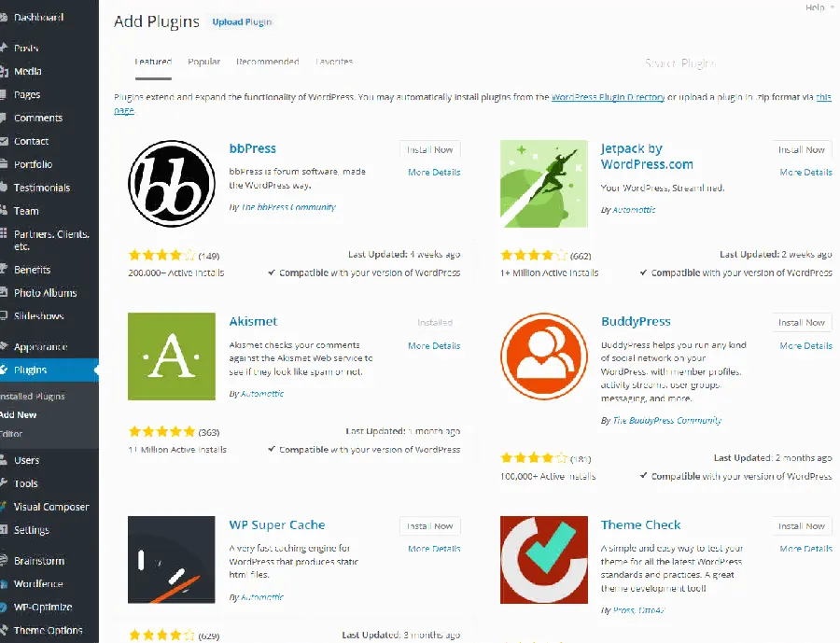
Task: Click the Brainstorm sidebar icon
Action: pyautogui.click(x=3, y=561)
